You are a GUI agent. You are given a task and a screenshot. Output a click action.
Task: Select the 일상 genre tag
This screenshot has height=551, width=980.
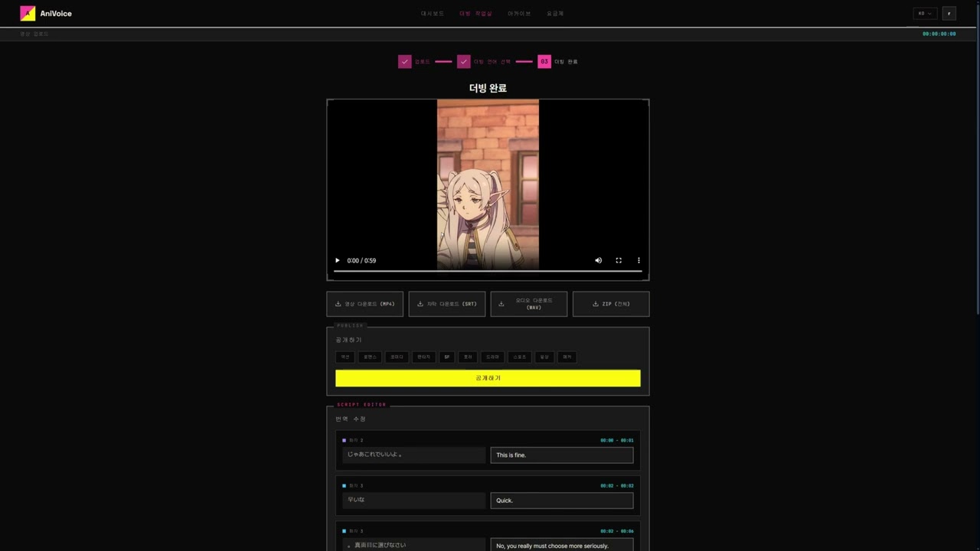544,357
